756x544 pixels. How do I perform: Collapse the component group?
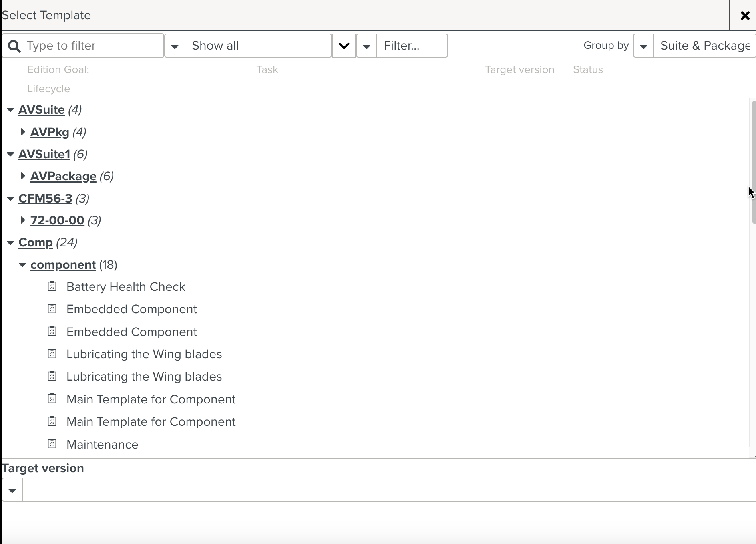tap(22, 264)
